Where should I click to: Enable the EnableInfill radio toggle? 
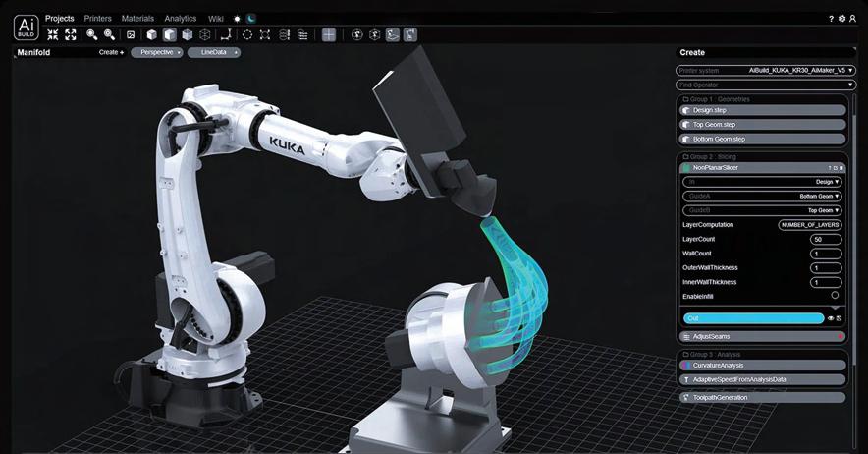[x=835, y=296]
